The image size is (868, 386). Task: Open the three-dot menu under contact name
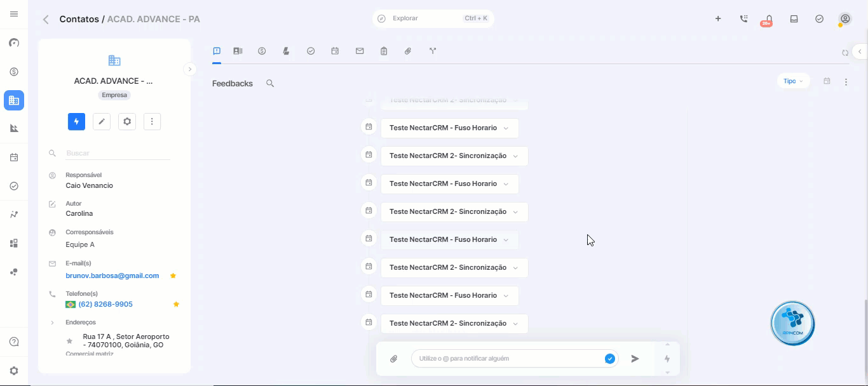(x=152, y=121)
